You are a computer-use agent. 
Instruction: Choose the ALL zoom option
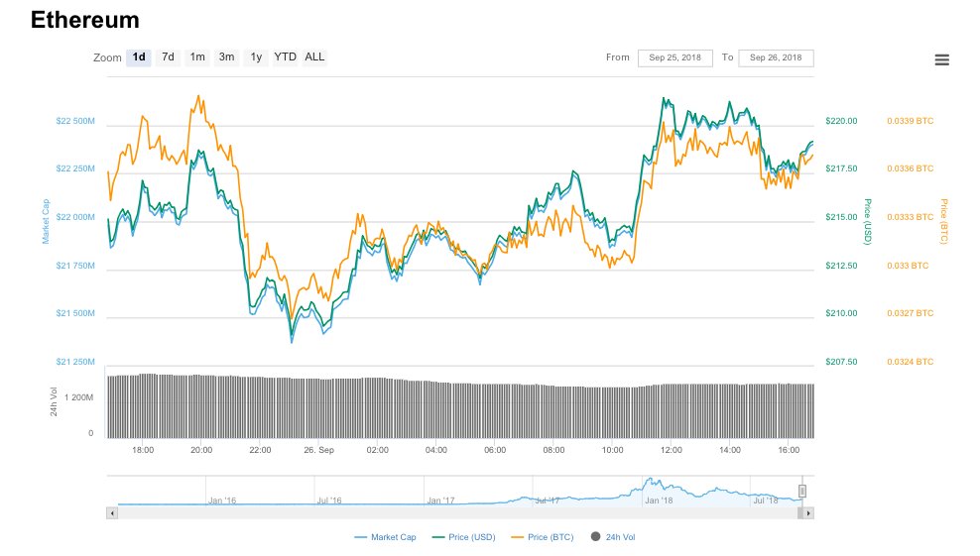(314, 57)
